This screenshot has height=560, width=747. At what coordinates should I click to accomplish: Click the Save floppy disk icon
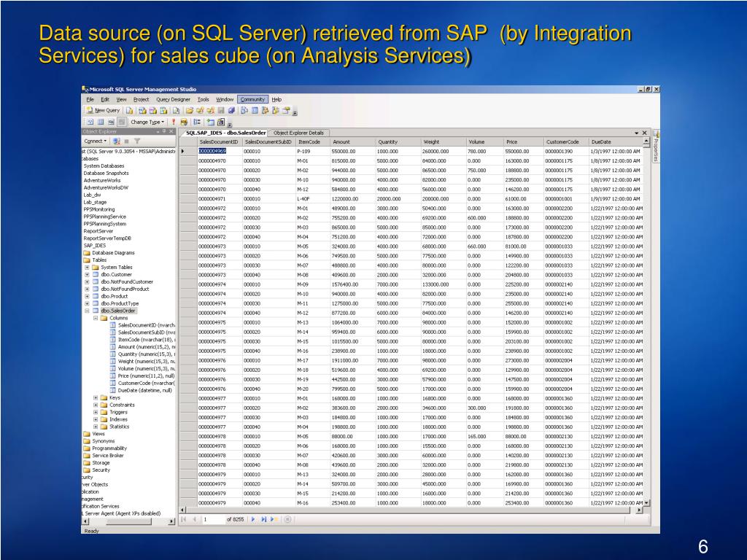(x=221, y=111)
